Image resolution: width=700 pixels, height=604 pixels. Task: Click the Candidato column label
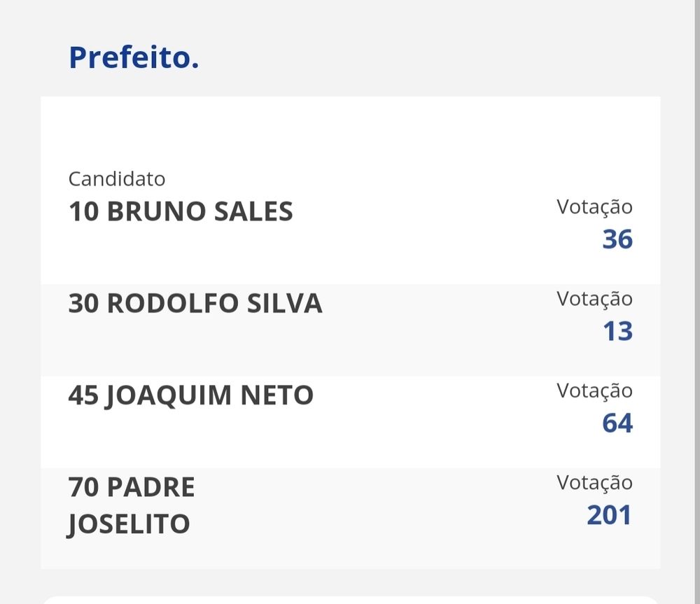tap(117, 179)
